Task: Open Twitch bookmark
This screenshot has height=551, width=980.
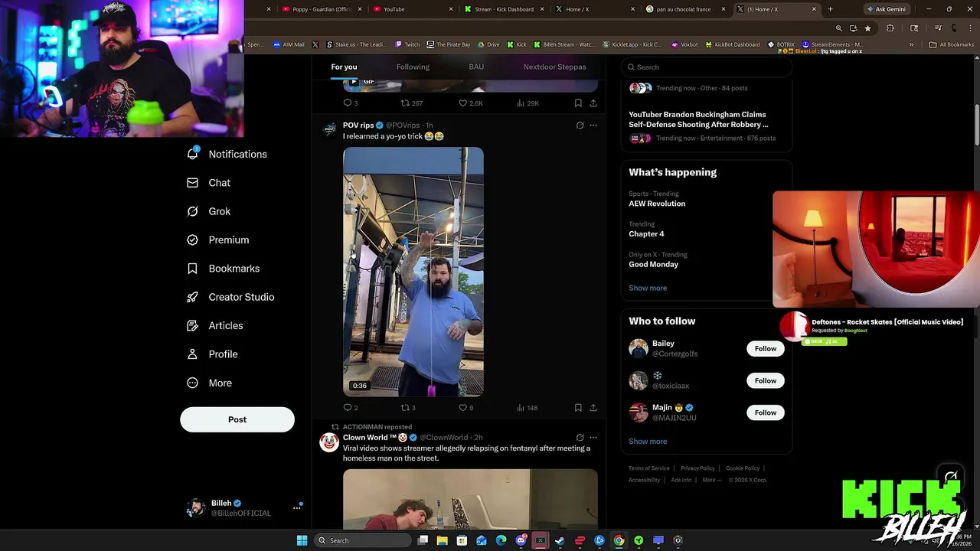Action: (x=407, y=44)
